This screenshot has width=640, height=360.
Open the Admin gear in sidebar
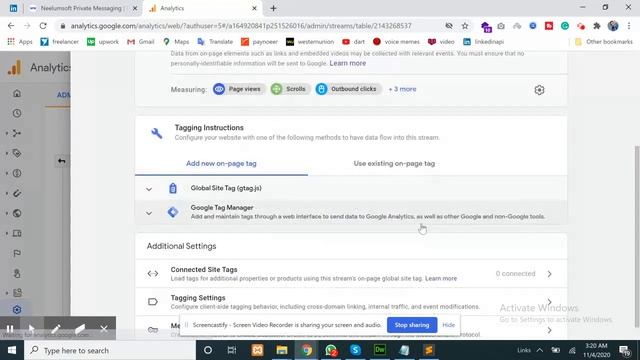tap(17, 310)
